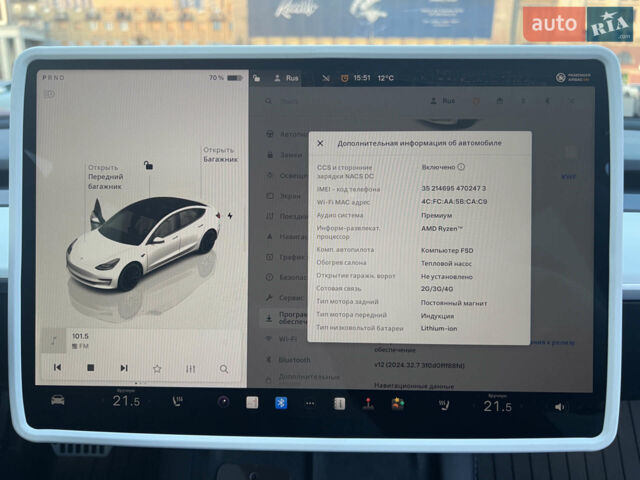Search media with the magnifier icon
The width and height of the screenshot is (640, 480).
[x=224, y=369]
